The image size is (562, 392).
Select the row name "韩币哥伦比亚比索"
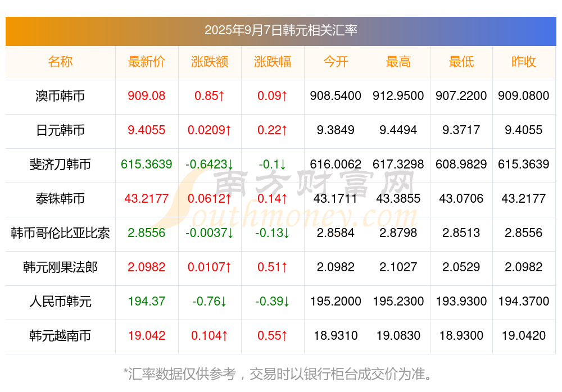coord(60,233)
